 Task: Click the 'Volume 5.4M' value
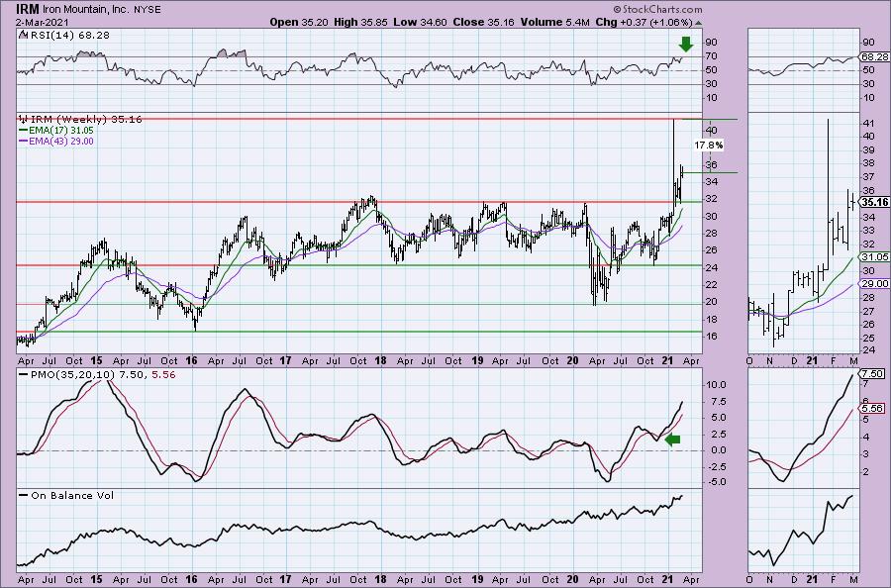coord(555,22)
